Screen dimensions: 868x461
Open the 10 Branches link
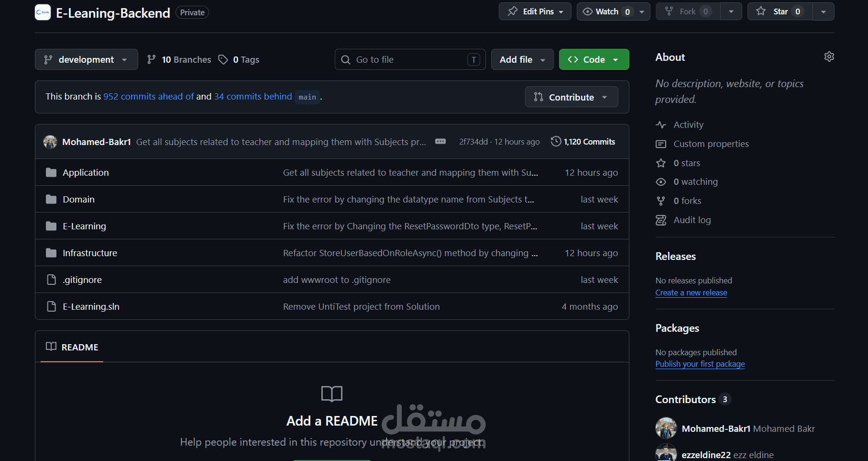[x=179, y=59]
